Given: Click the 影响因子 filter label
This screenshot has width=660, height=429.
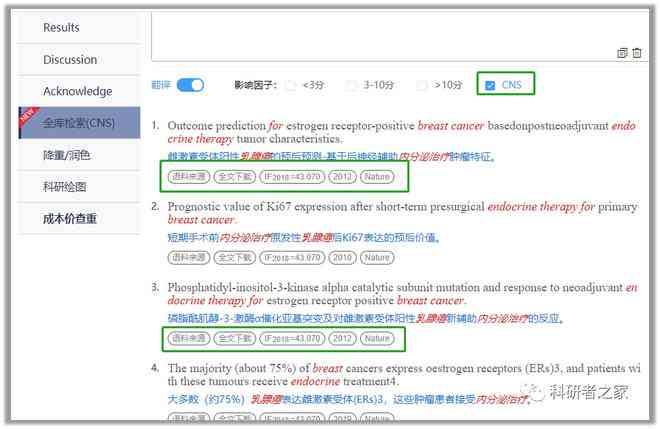Looking at the screenshot, I should 255,85.
